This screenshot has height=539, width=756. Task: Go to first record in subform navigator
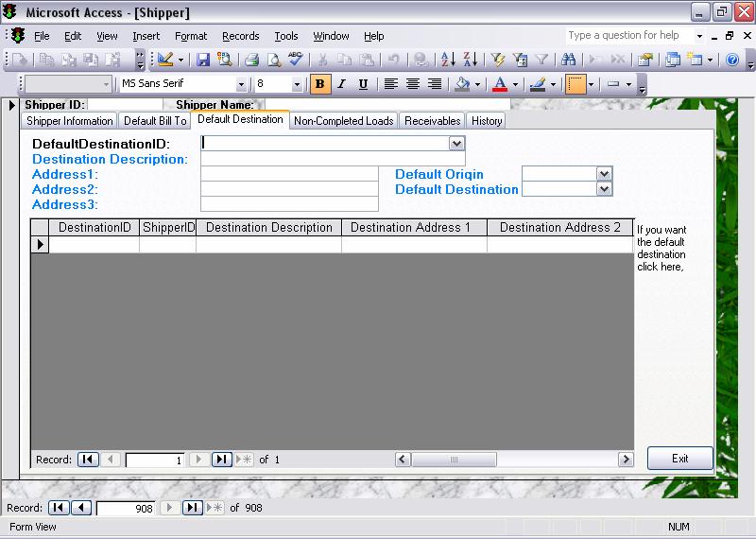tap(88, 460)
